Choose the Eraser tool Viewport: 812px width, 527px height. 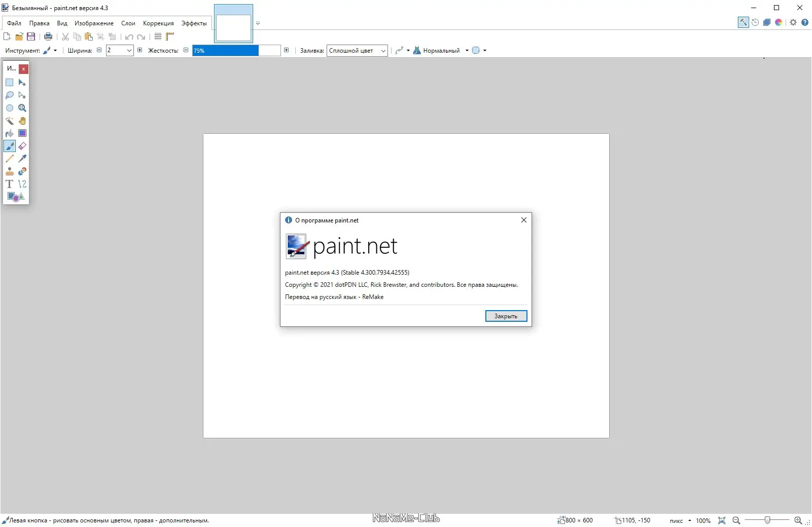point(22,146)
